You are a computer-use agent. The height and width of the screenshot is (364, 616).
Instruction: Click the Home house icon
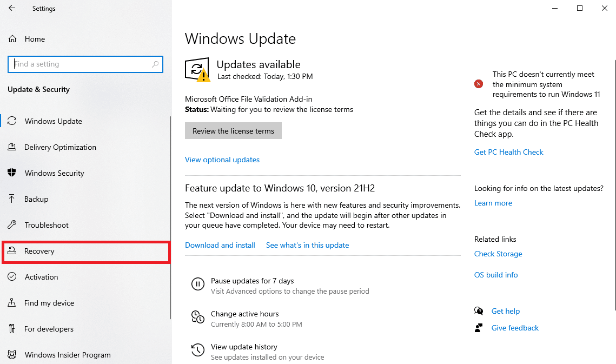[12, 39]
